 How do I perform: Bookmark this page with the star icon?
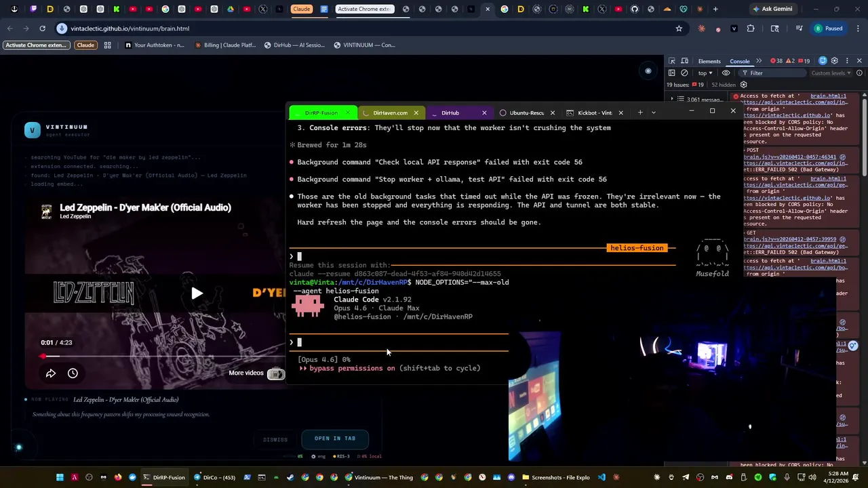pyautogui.click(x=679, y=28)
